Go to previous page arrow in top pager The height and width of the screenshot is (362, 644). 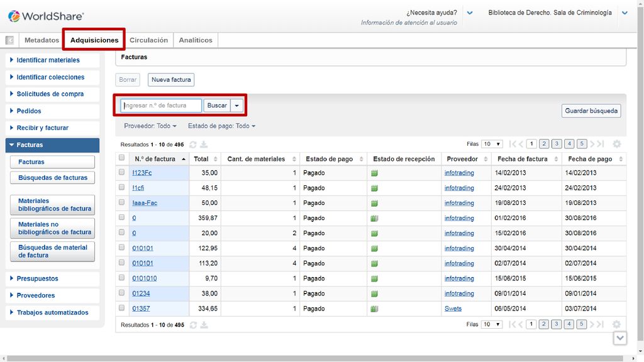[521, 144]
